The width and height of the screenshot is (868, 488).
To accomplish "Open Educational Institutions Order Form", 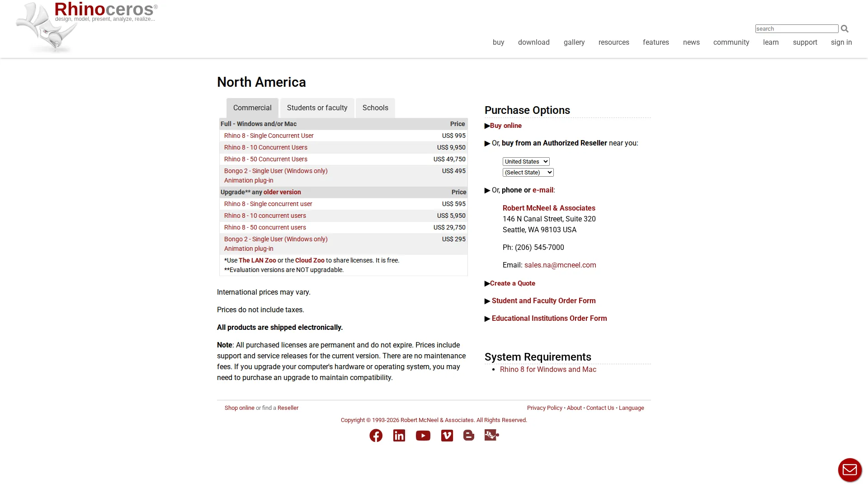I will pos(549,318).
